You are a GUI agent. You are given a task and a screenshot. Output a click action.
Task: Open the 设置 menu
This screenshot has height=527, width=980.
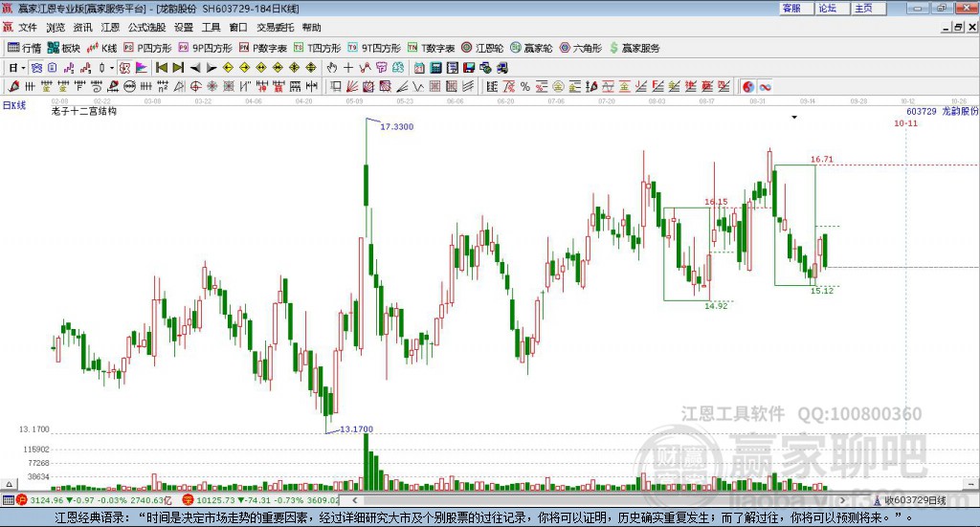click(184, 28)
